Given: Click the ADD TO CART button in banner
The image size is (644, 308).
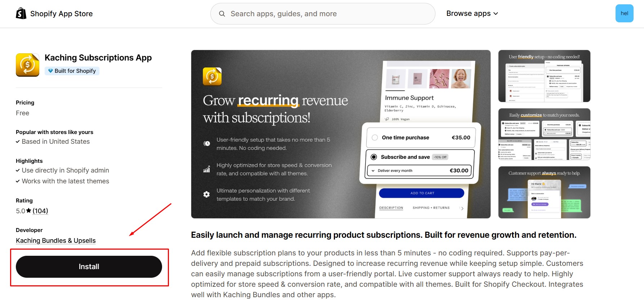Looking at the screenshot, I should 422,193.
